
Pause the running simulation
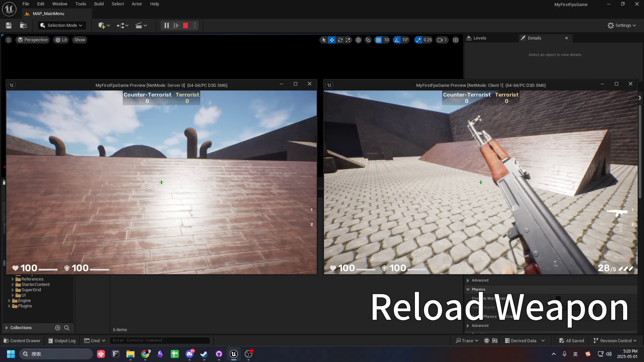point(166,25)
